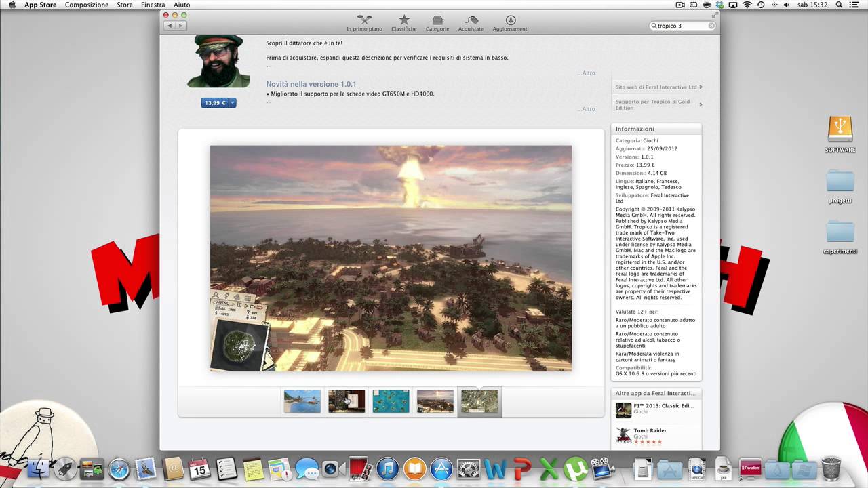Viewport: 868px width, 488px height.
Task: Click the F1 2013 app icon
Action: coord(623,409)
